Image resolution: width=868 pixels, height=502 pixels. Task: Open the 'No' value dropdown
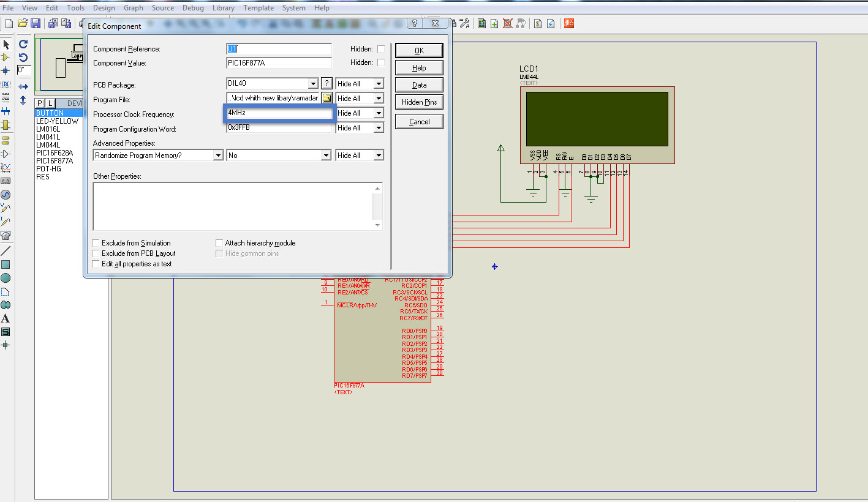[x=326, y=155]
